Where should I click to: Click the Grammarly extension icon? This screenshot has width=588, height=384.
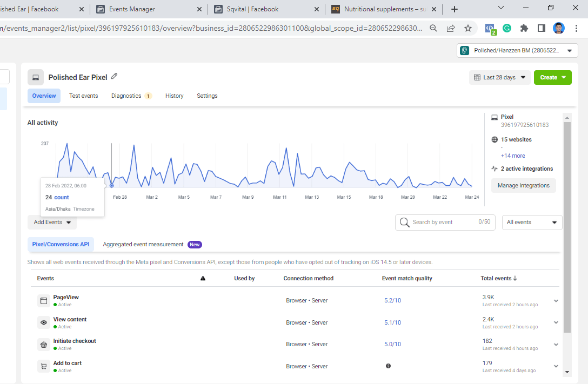click(507, 28)
